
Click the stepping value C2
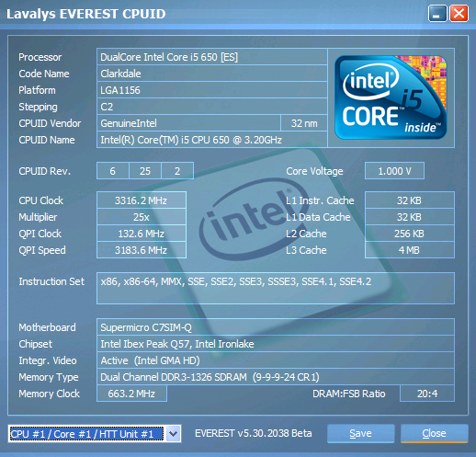pos(212,107)
